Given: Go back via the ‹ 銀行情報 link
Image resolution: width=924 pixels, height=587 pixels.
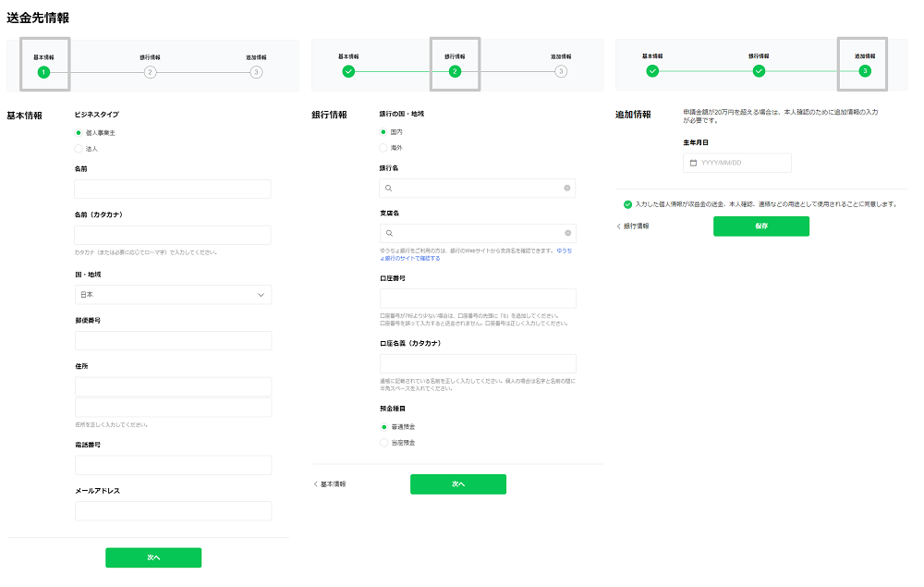Looking at the screenshot, I should (633, 226).
